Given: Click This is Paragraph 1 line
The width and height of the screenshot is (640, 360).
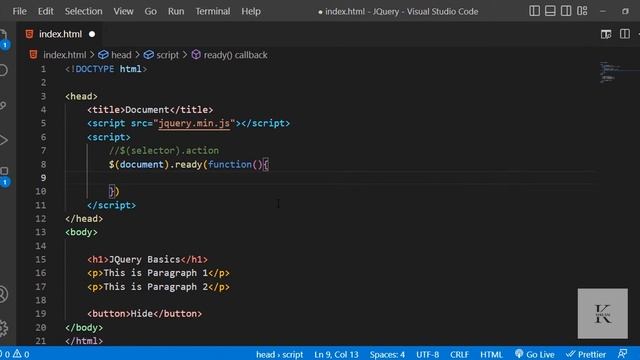Looking at the screenshot, I should [158, 273].
